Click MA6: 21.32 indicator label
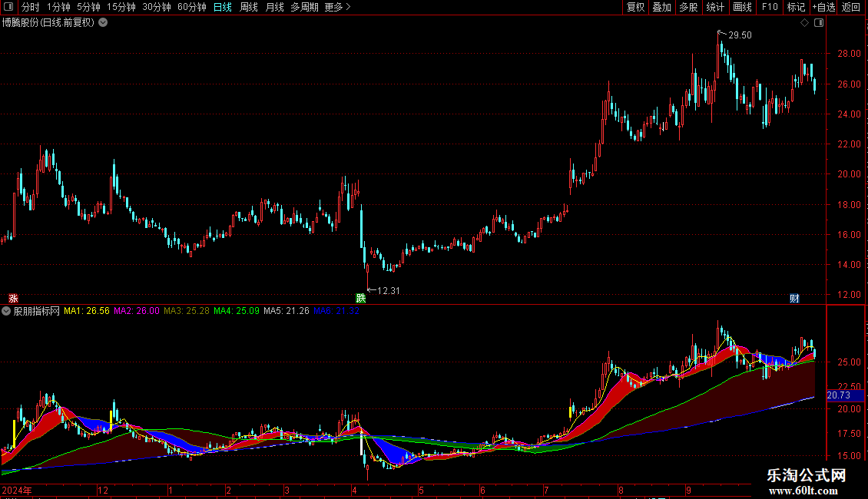The height and width of the screenshot is (499, 868). pyautogui.click(x=336, y=311)
